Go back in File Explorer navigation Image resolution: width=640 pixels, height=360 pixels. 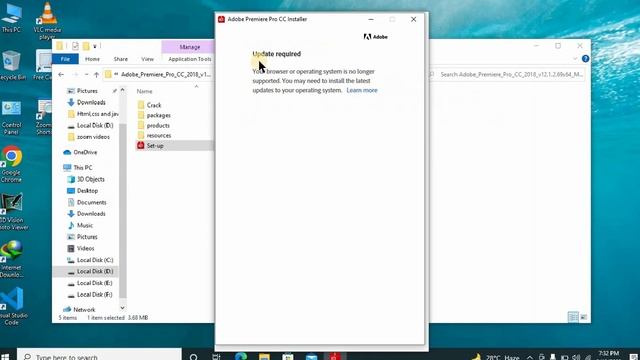click(61, 75)
